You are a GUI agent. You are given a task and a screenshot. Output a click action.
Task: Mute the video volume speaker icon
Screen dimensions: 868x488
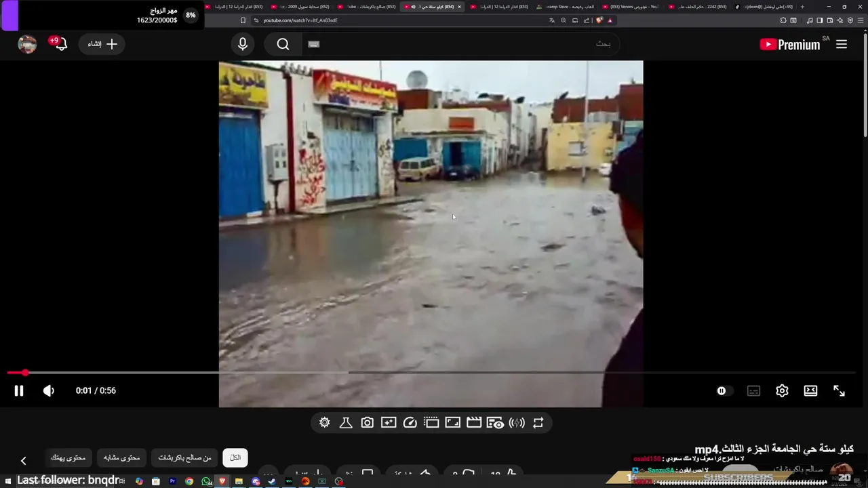pos(49,390)
